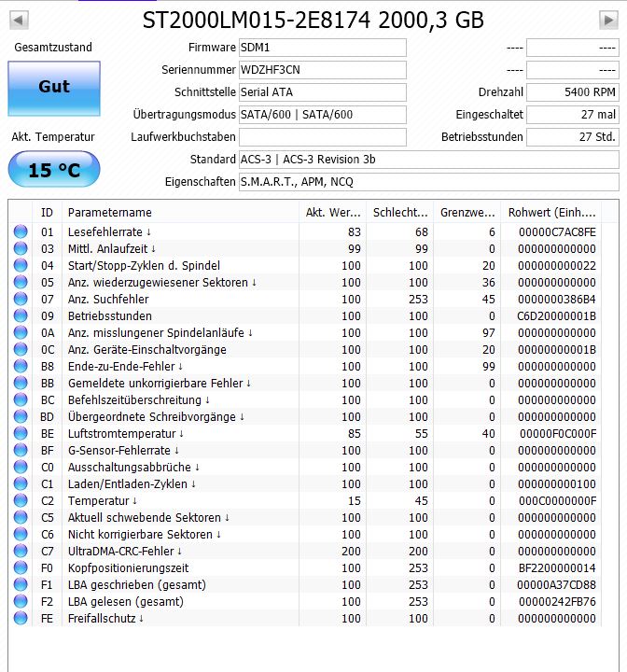Viewport: 627px width, 672px height.
Task: Click status icon of Kopfpositionierungszeit row
Action: 21,567
